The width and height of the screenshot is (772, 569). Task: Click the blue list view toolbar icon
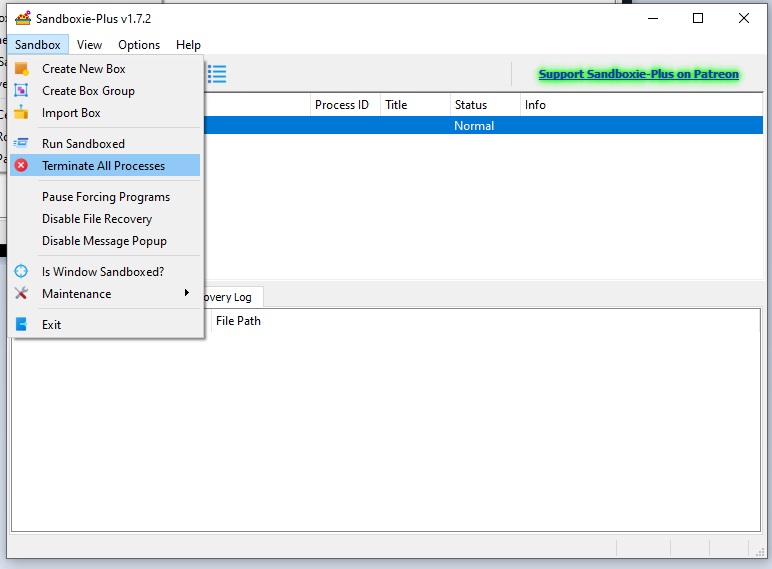click(x=217, y=74)
